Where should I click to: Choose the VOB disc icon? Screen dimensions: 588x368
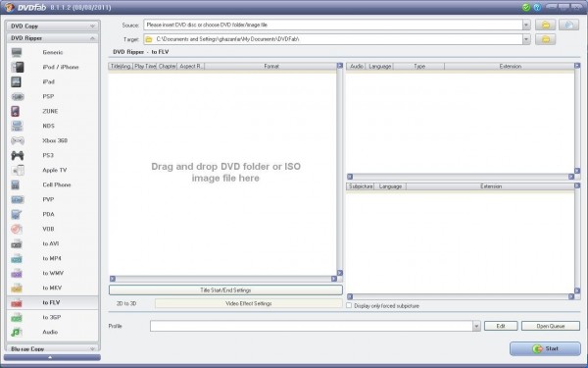[17, 229]
